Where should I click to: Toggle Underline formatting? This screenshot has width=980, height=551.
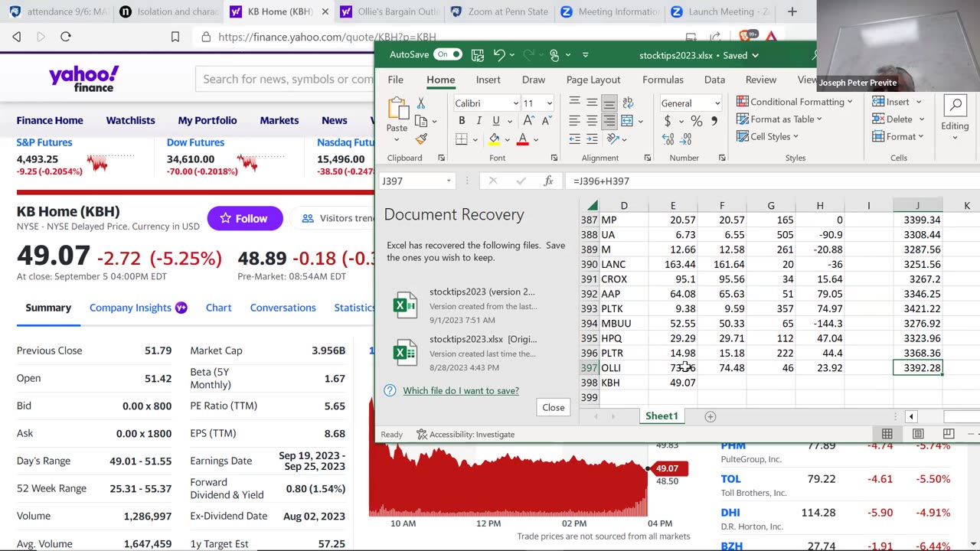coord(495,121)
